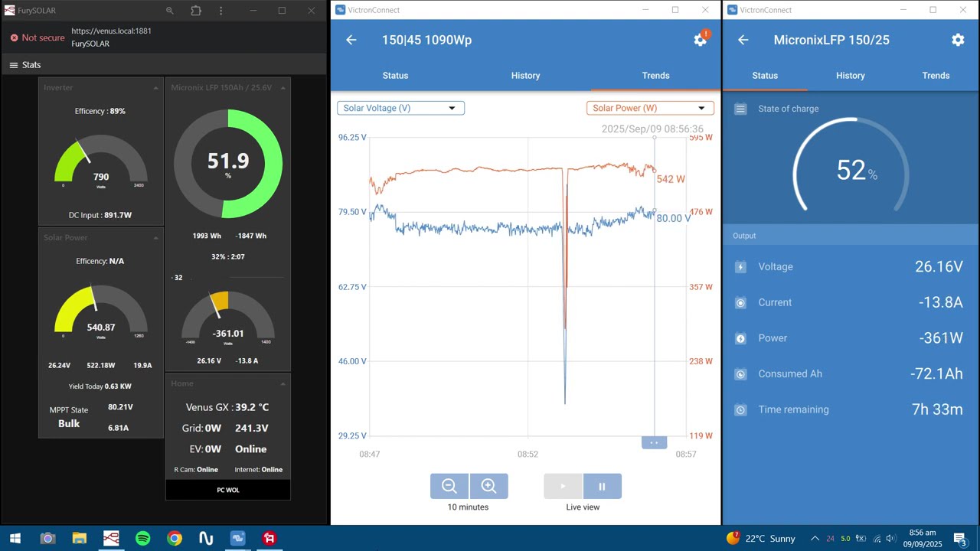Open the weather widget showing 22°C Sunny

pyautogui.click(x=760, y=539)
